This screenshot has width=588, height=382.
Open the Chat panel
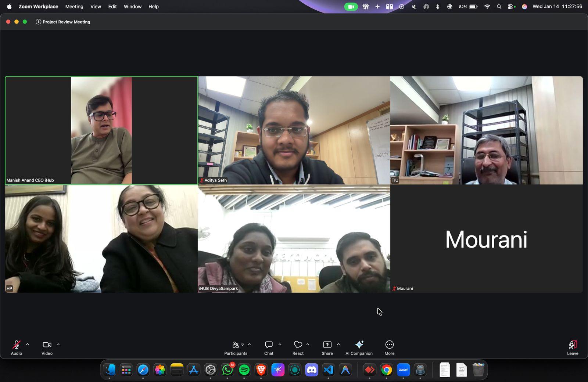click(269, 348)
